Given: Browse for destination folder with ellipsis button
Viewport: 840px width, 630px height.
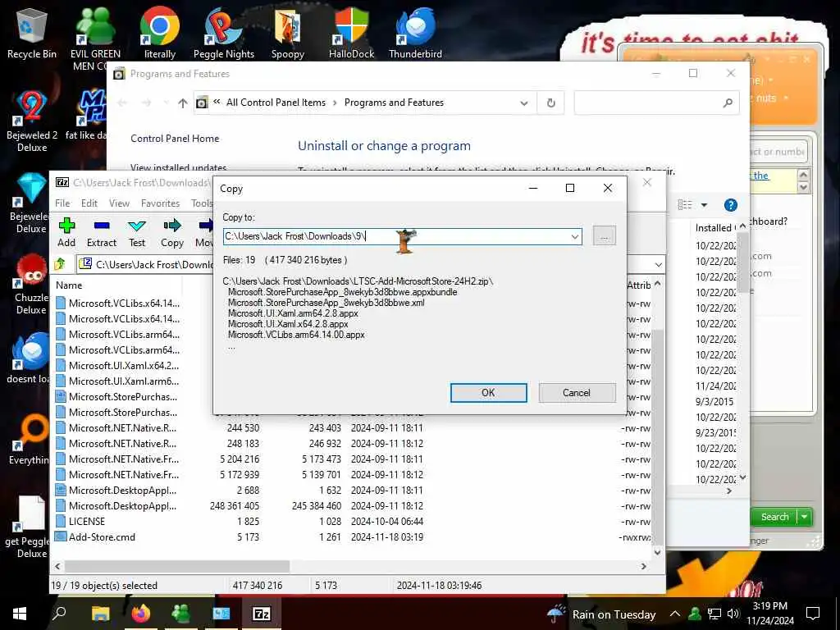Looking at the screenshot, I should (x=605, y=235).
